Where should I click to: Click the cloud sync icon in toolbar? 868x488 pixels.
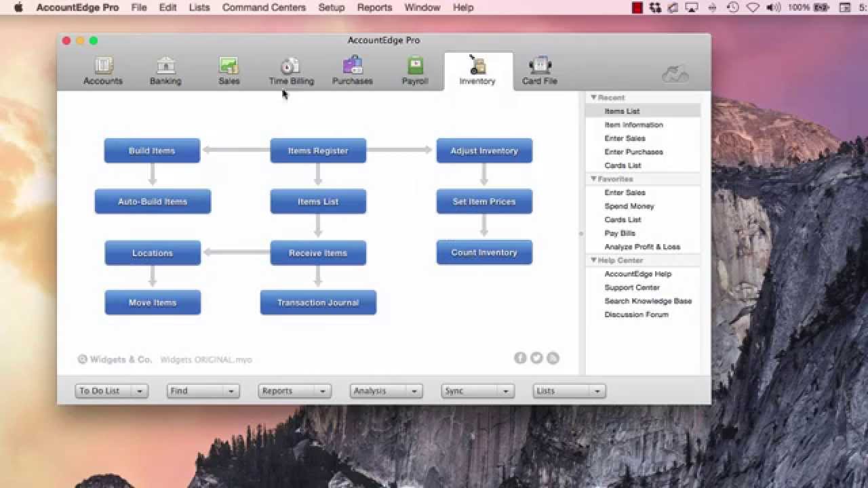click(675, 74)
